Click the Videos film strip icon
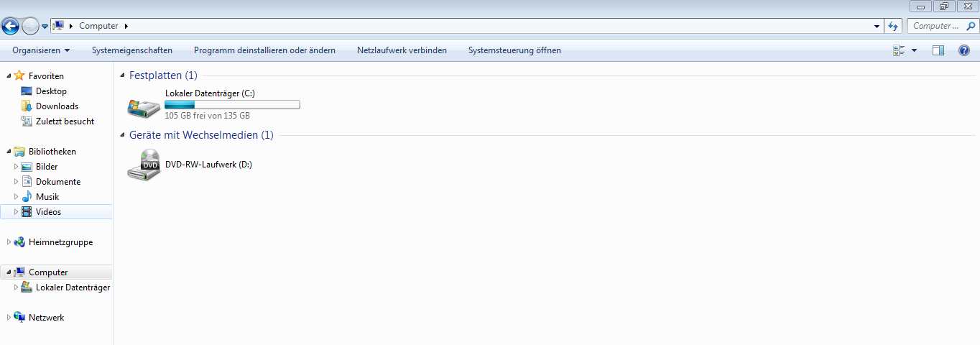 pyautogui.click(x=27, y=212)
